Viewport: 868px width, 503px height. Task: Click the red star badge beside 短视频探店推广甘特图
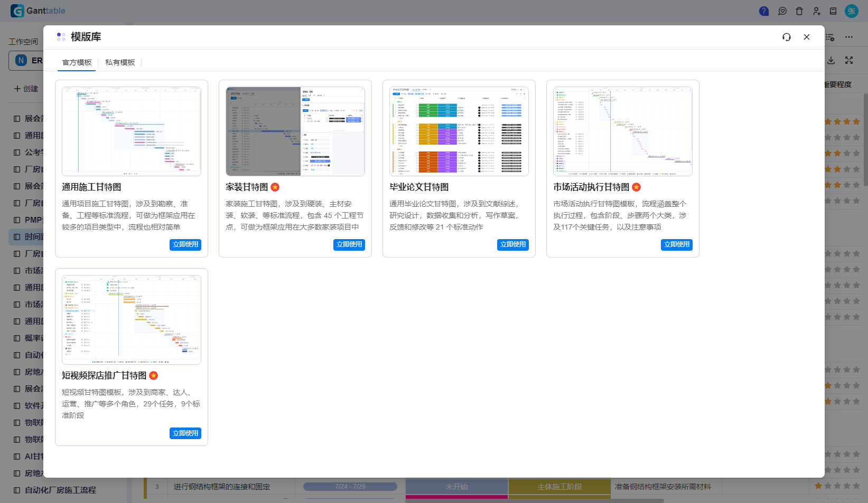(x=153, y=375)
